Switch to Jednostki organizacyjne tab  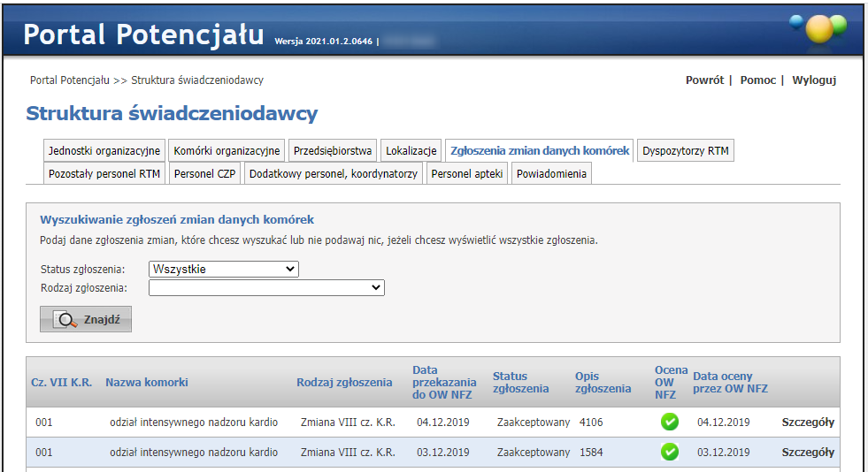tap(104, 151)
